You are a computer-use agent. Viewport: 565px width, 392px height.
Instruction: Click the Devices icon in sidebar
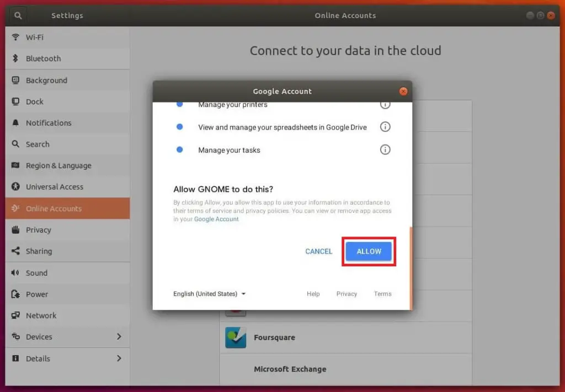tap(15, 336)
